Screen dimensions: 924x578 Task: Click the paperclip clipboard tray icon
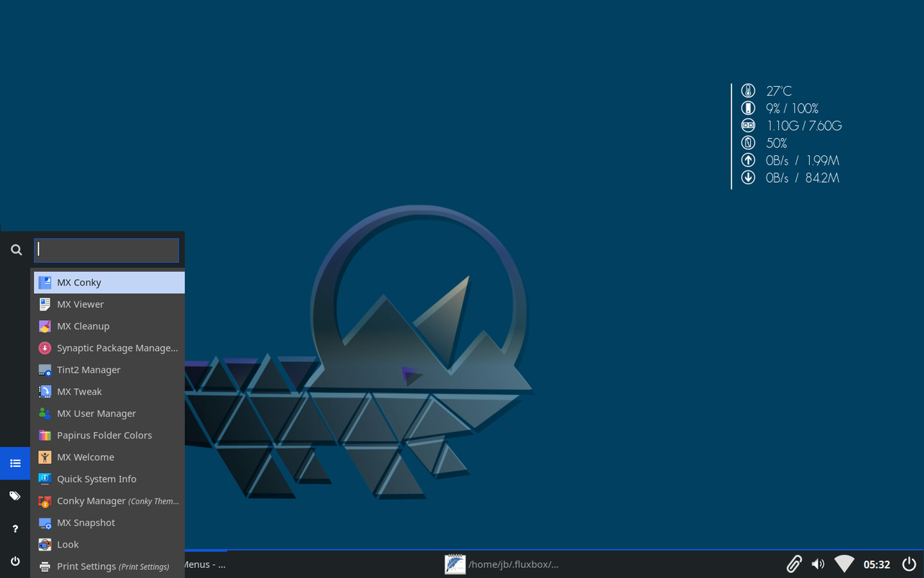[x=794, y=564]
